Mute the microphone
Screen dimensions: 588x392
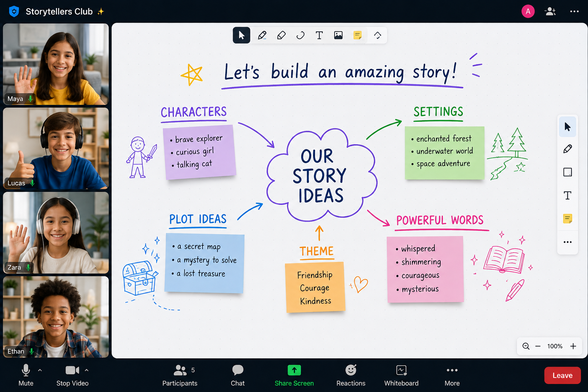tap(26, 375)
